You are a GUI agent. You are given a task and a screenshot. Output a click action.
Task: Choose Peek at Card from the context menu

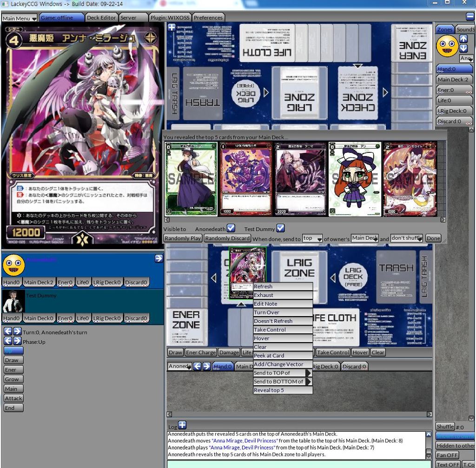click(x=283, y=356)
